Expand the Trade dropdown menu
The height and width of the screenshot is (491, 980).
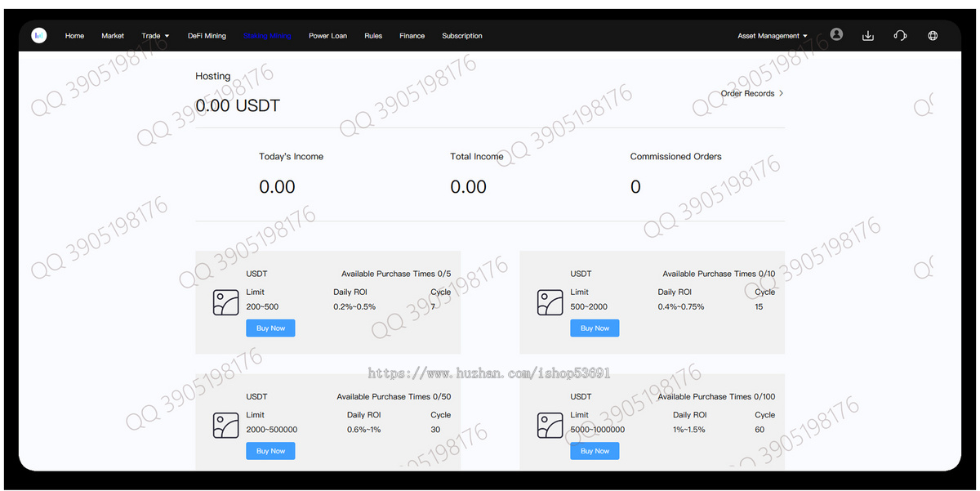coord(155,36)
